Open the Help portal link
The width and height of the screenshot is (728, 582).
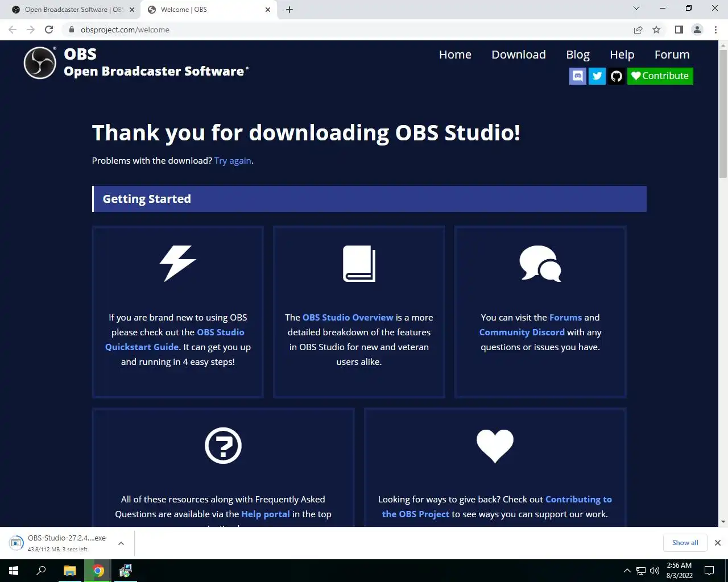click(x=266, y=514)
